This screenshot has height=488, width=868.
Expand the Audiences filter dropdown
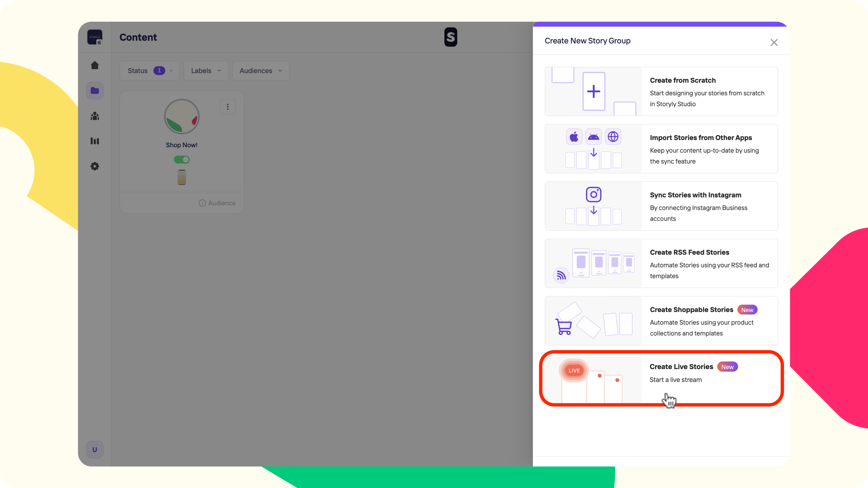(260, 71)
